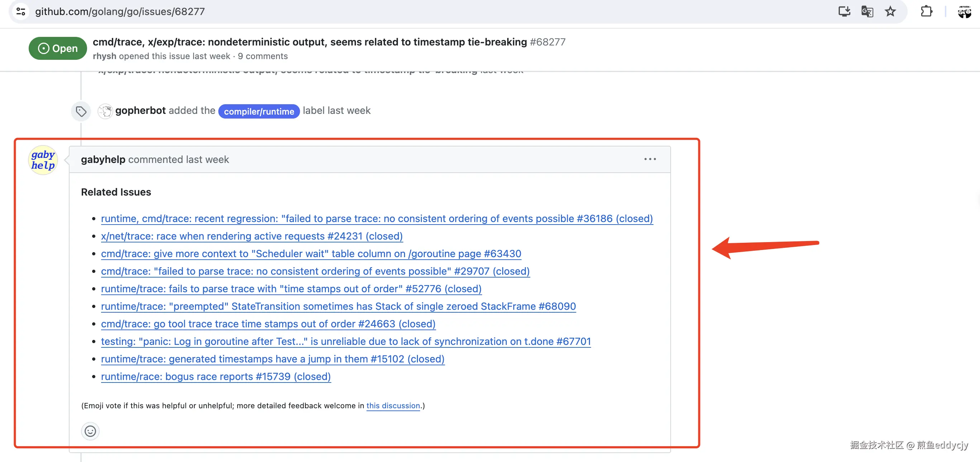Image resolution: width=980 pixels, height=462 pixels.
Task: Open the three-dot comment options menu
Action: pos(650,159)
